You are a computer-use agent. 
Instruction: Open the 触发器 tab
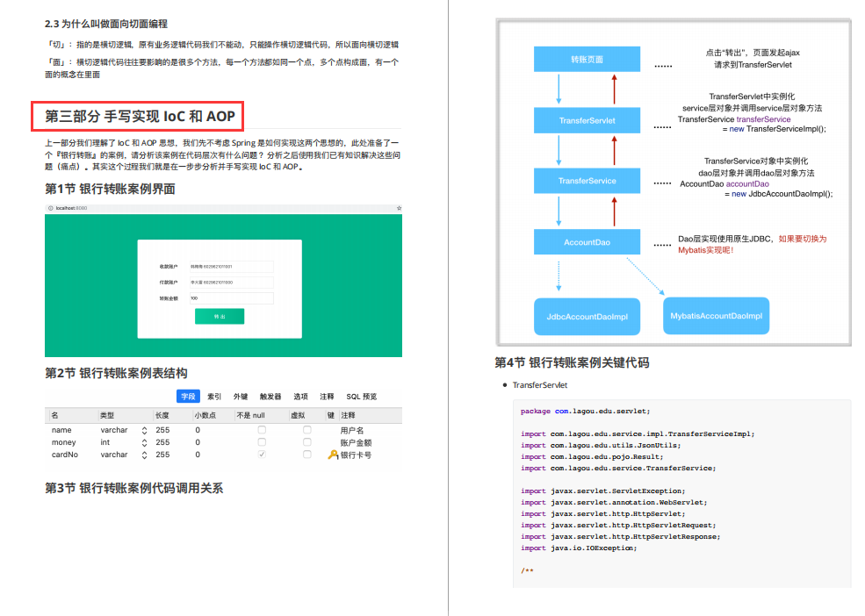tap(270, 396)
